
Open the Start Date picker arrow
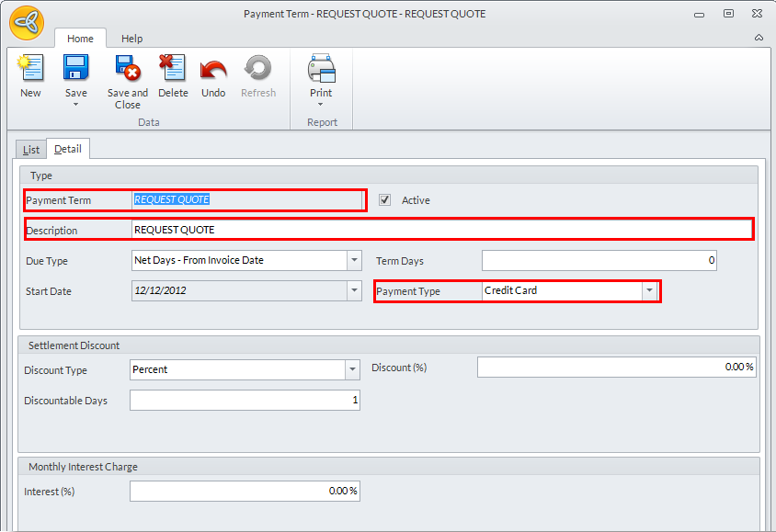click(354, 291)
